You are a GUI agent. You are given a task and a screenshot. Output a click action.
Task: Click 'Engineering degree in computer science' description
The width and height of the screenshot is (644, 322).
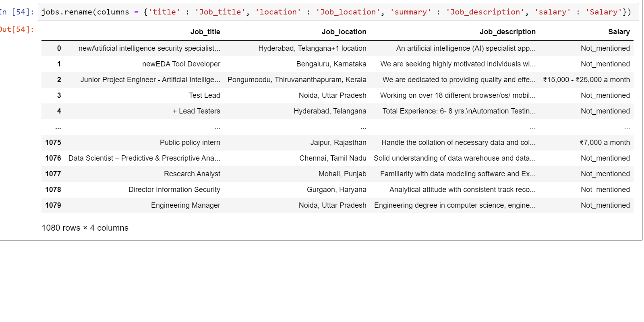tap(455, 205)
